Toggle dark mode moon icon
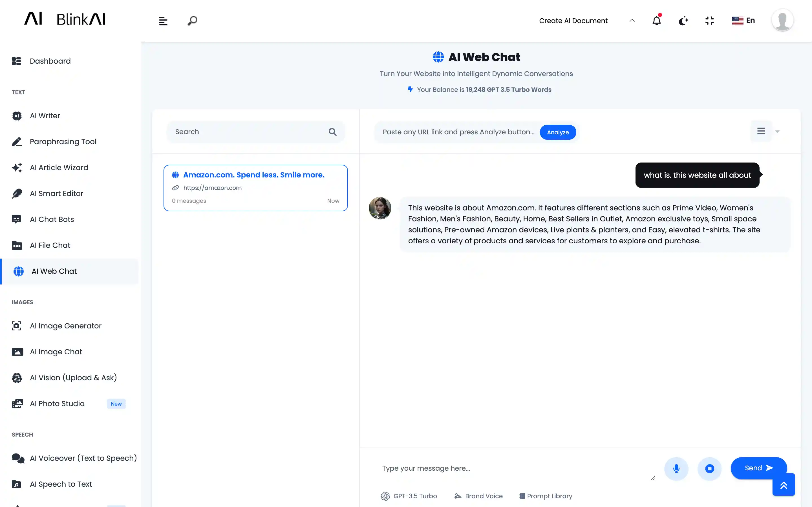Screen dimensions: 812x507 683,21
